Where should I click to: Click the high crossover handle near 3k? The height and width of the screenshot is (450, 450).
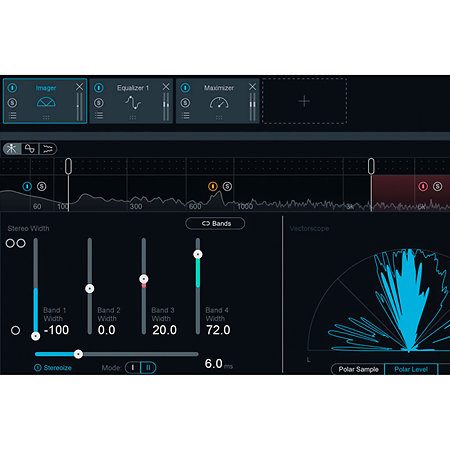(371, 166)
